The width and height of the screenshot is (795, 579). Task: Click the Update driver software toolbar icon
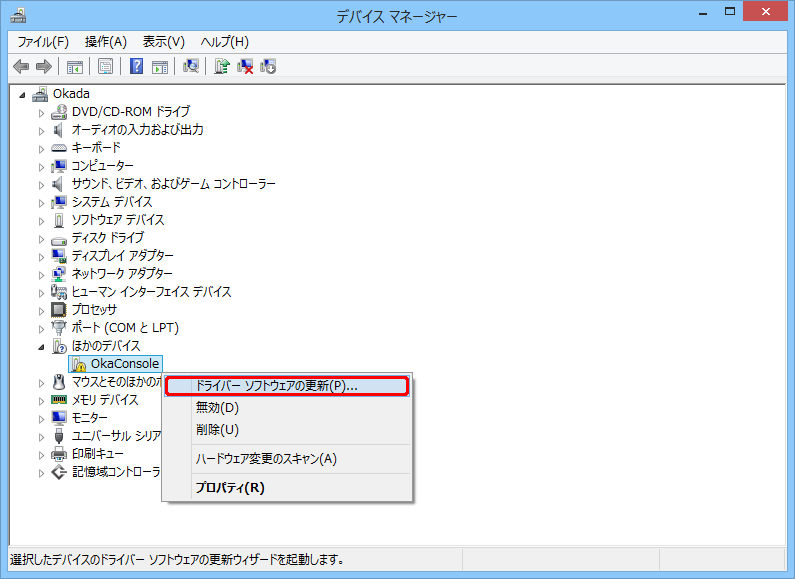[x=222, y=66]
